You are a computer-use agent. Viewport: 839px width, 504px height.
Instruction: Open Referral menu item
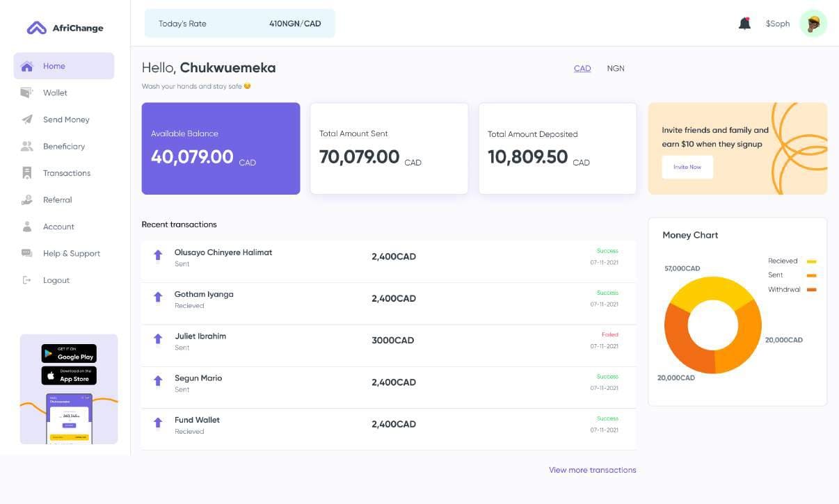pyautogui.click(x=58, y=200)
